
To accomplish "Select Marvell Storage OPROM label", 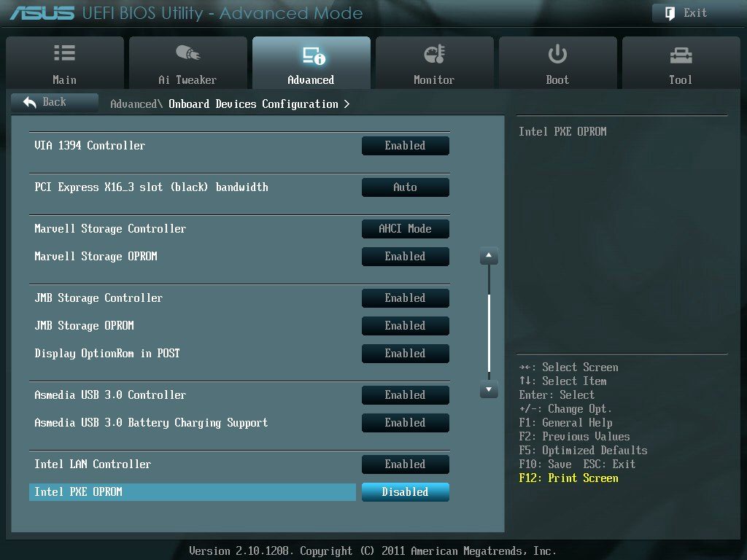I will (x=96, y=256).
